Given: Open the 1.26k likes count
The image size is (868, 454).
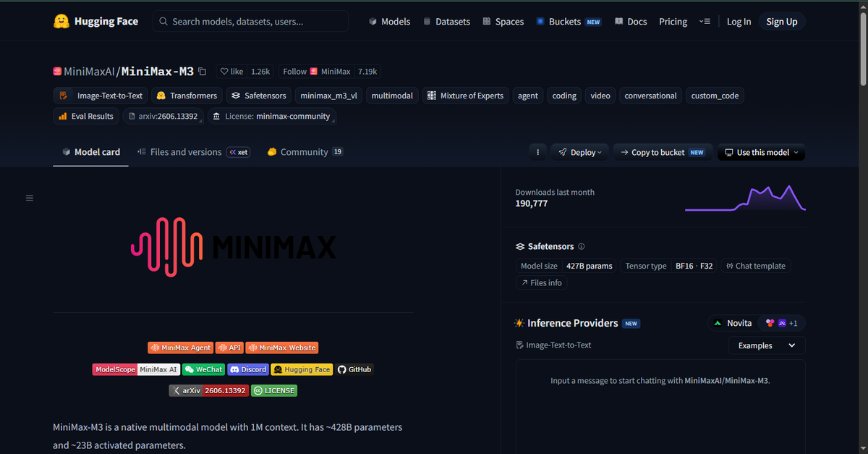Looking at the screenshot, I should click(260, 72).
